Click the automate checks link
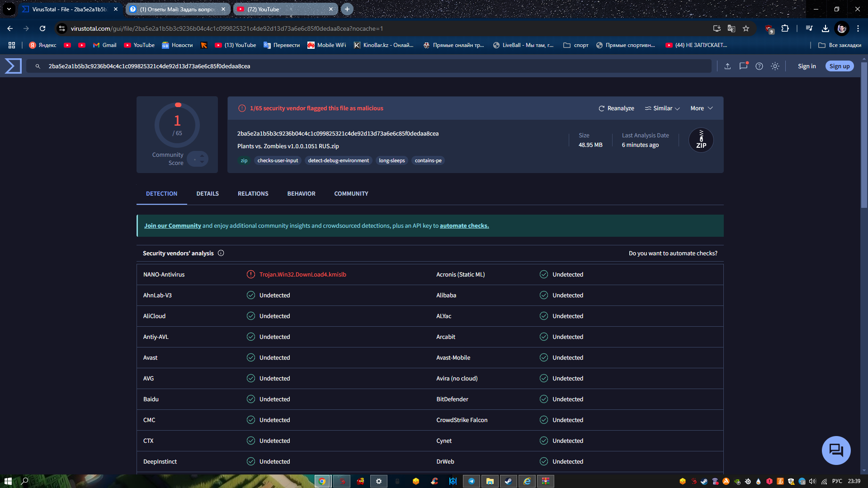 464,225
